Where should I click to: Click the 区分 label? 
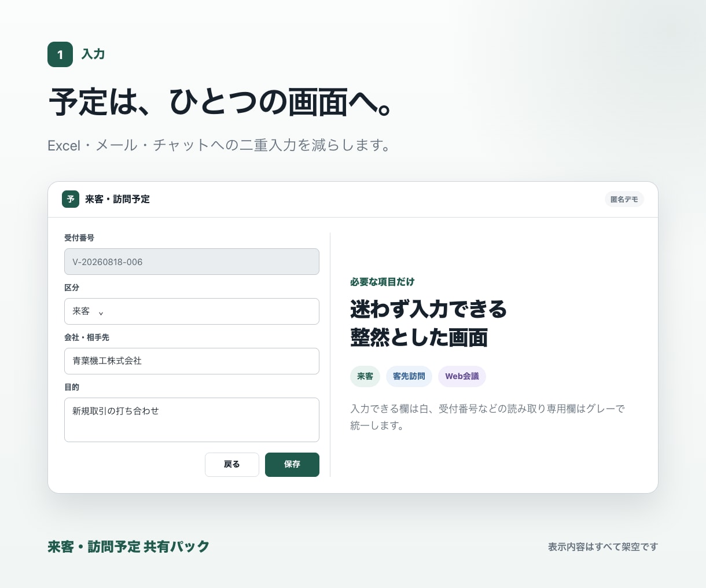point(72,288)
